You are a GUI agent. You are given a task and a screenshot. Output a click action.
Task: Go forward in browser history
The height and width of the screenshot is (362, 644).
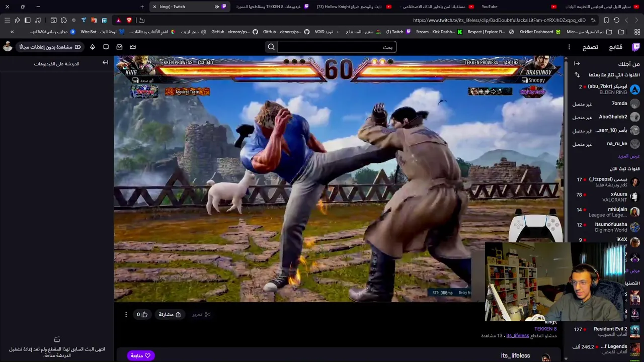pos(626,20)
